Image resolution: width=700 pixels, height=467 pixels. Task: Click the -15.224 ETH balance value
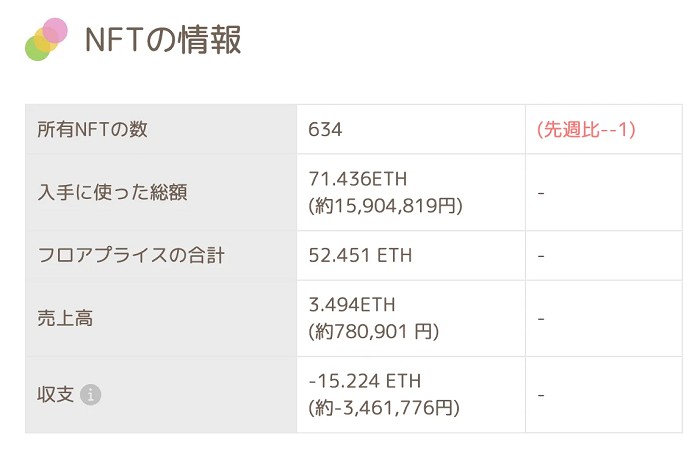click(x=365, y=381)
